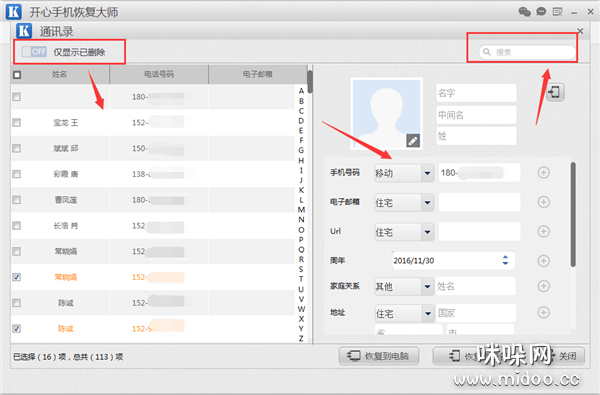This screenshot has height=395, width=600.
Task: Sort by the 电子邮箱 column header
Action: tap(258, 74)
